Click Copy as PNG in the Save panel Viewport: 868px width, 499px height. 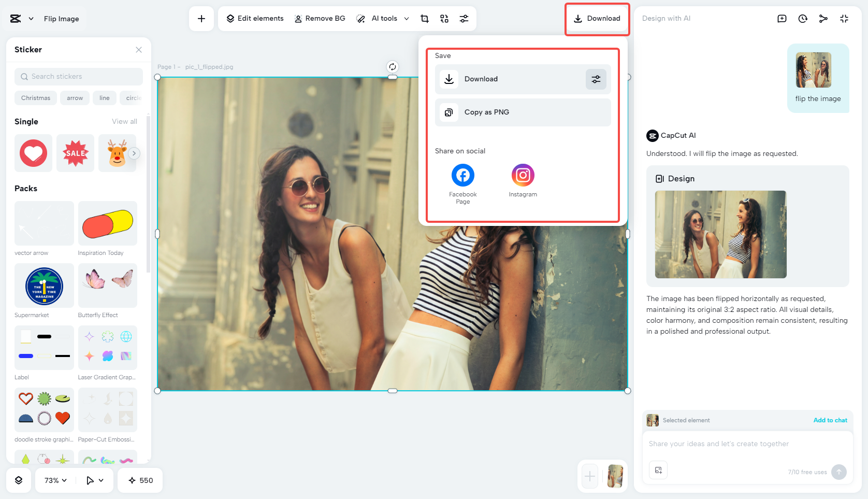(522, 112)
